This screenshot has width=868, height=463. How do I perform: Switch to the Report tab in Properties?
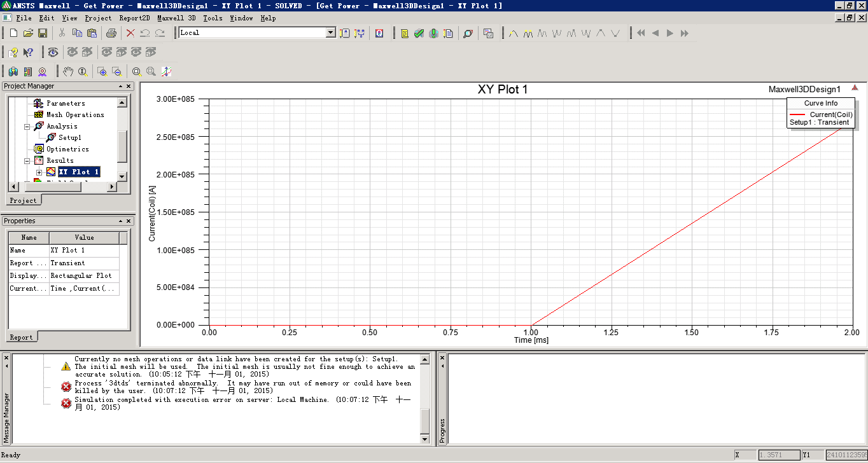coord(21,337)
